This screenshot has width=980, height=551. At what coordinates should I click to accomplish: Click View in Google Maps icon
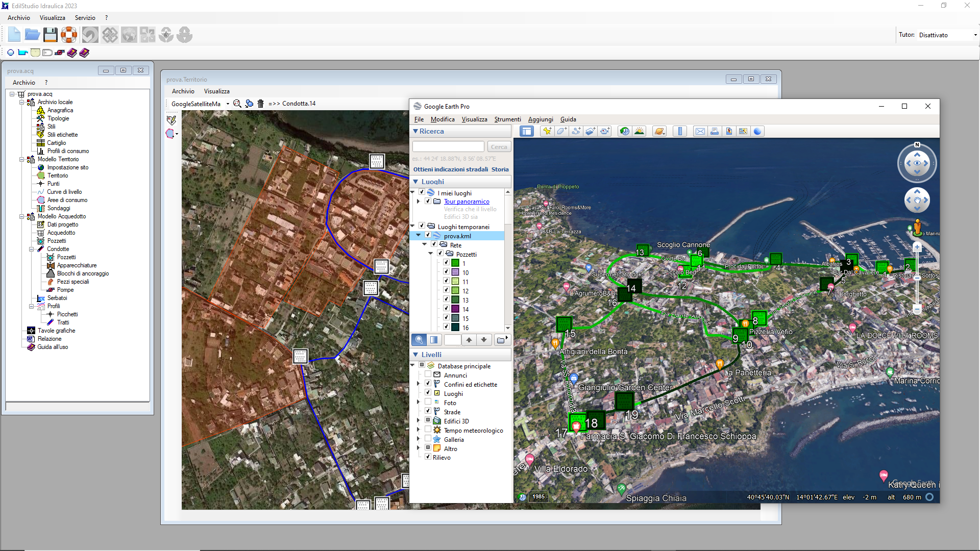(743, 131)
